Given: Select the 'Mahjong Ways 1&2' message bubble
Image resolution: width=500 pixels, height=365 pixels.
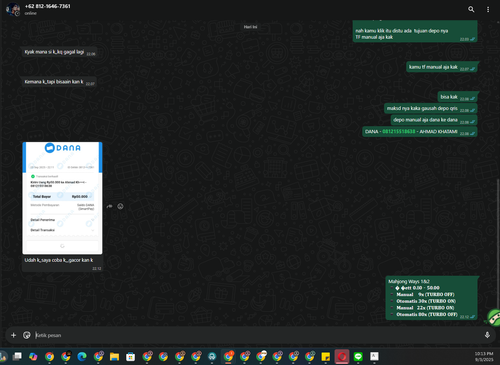Looking at the screenshot, I should tap(432, 298).
